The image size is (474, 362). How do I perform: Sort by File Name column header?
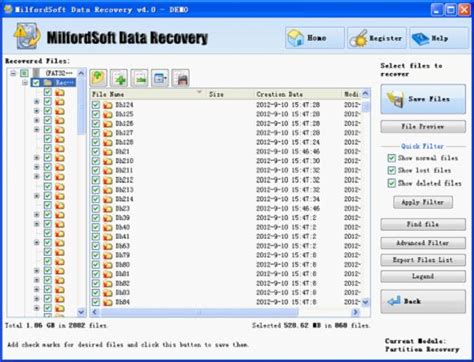click(x=148, y=94)
